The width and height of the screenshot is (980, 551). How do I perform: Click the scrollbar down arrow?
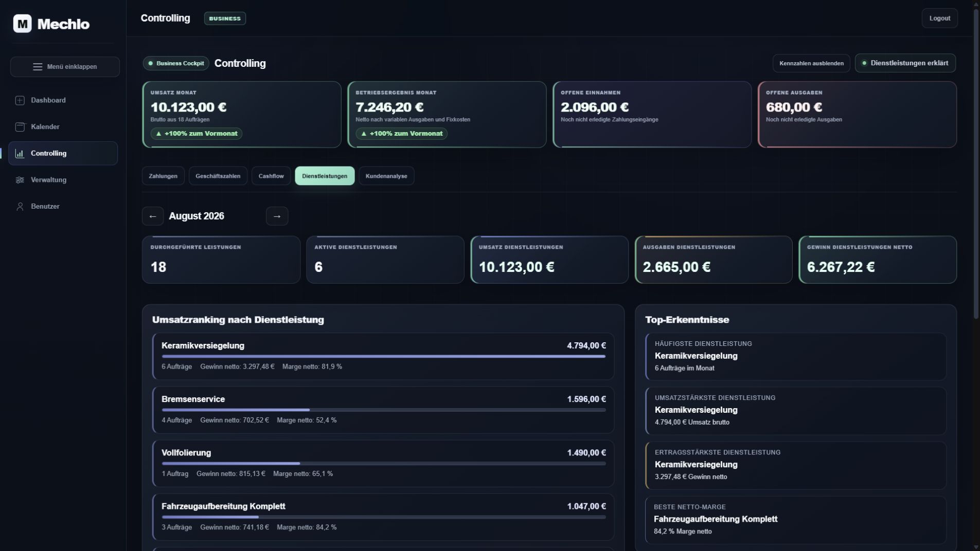click(976, 547)
